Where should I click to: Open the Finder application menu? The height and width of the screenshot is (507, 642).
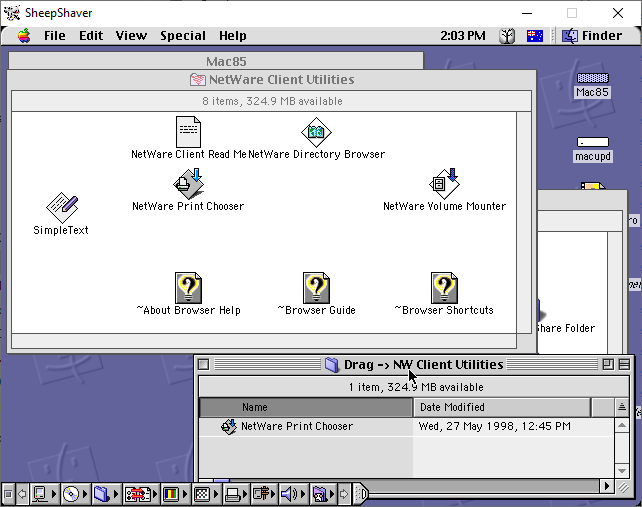coord(592,36)
